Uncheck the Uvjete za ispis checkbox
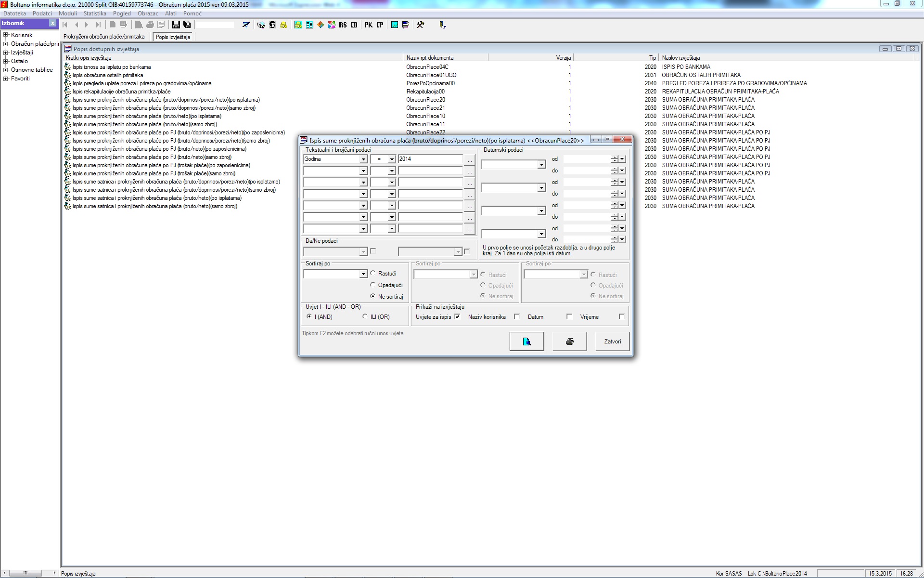 [x=457, y=316]
